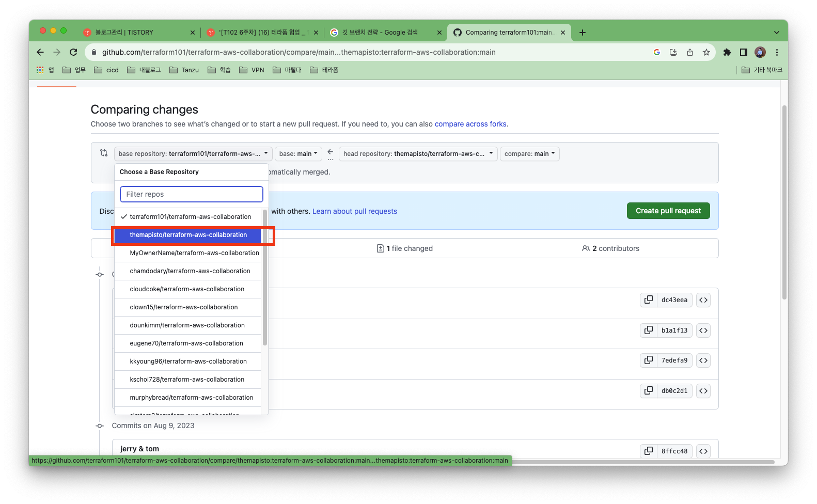This screenshot has width=817, height=504.
Task: Choose kschoi728/terraform-aws-collaboration
Action: pos(188,380)
